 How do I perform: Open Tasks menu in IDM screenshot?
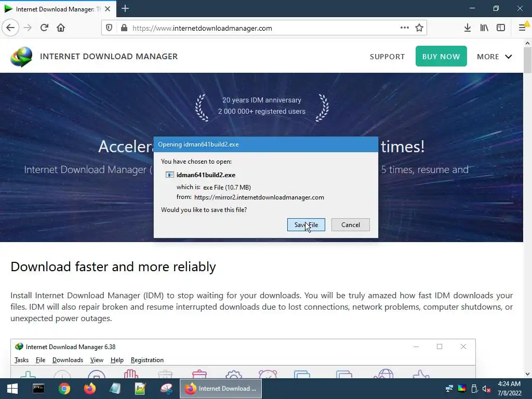21,360
